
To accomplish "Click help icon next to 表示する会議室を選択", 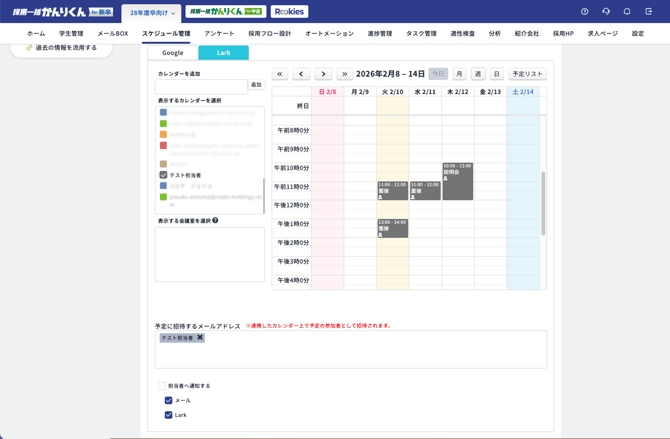I will click(x=215, y=220).
